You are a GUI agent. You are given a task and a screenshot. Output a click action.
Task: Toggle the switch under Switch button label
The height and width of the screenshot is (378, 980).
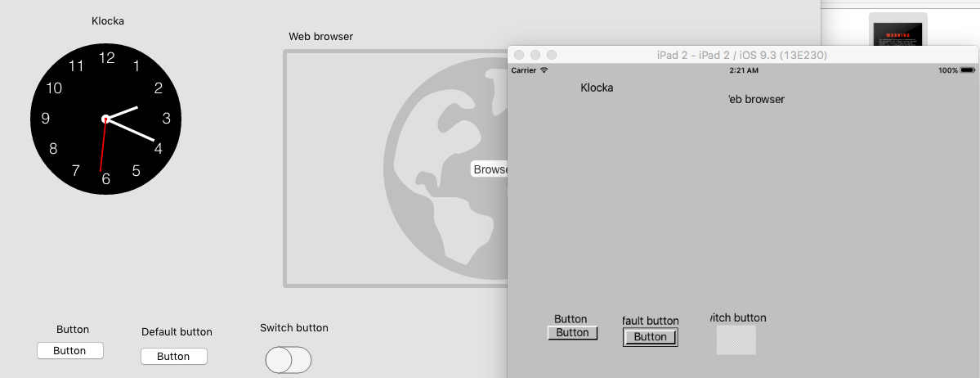pyautogui.click(x=289, y=360)
